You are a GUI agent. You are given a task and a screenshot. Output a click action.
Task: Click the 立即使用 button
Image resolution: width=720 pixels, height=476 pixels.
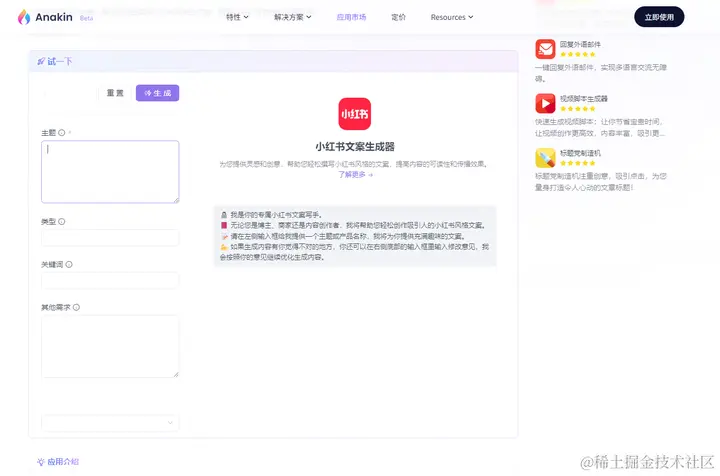tap(659, 17)
